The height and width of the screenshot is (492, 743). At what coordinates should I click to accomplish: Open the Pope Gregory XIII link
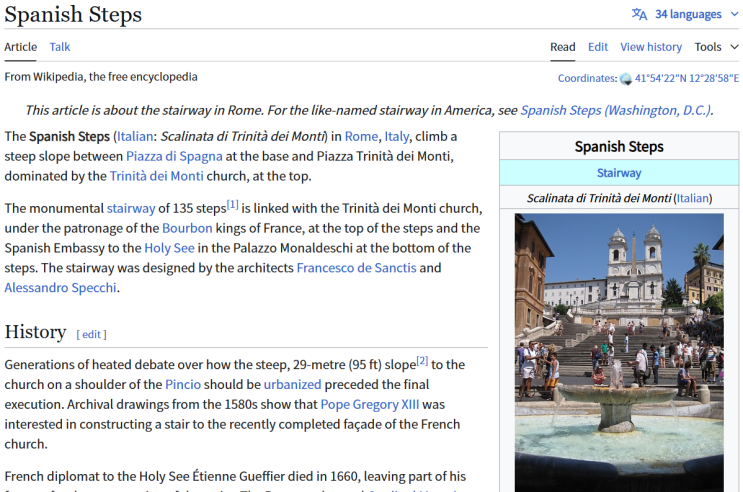click(370, 405)
